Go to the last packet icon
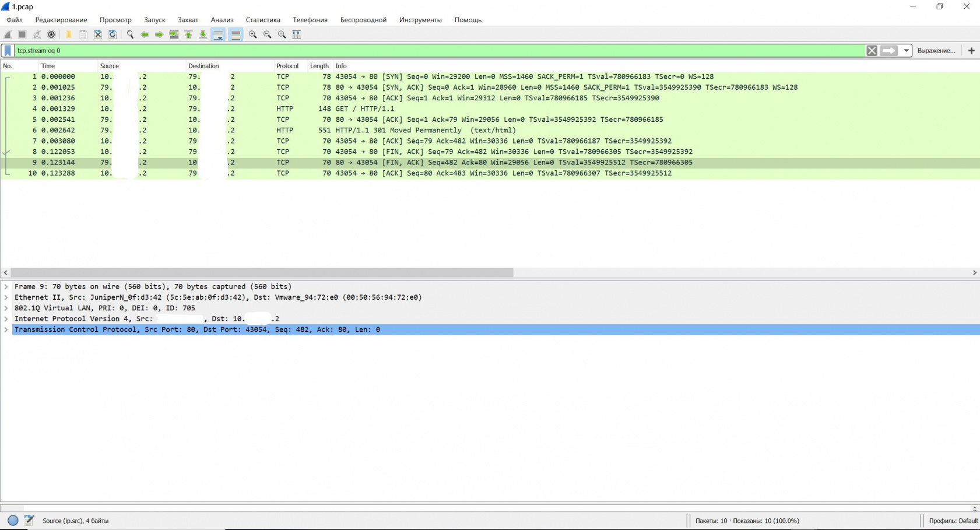Image resolution: width=980 pixels, height=530 pixels. (202, 34)
